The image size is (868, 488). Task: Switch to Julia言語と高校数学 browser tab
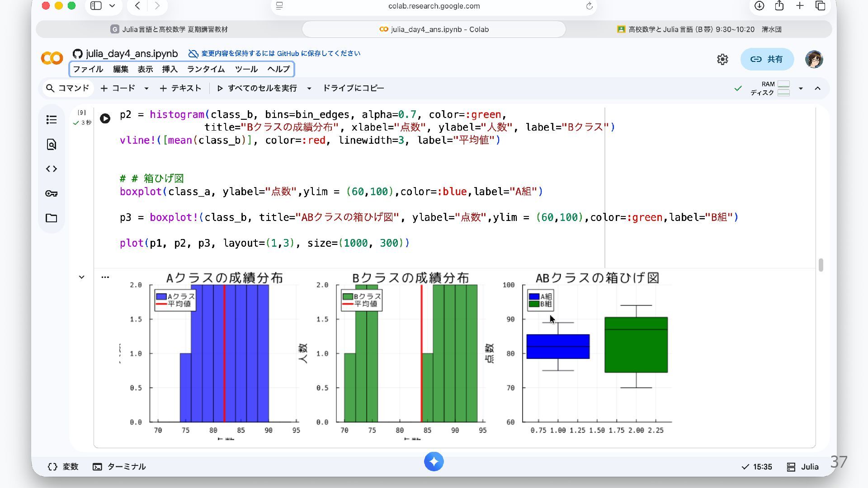point(169,29)
